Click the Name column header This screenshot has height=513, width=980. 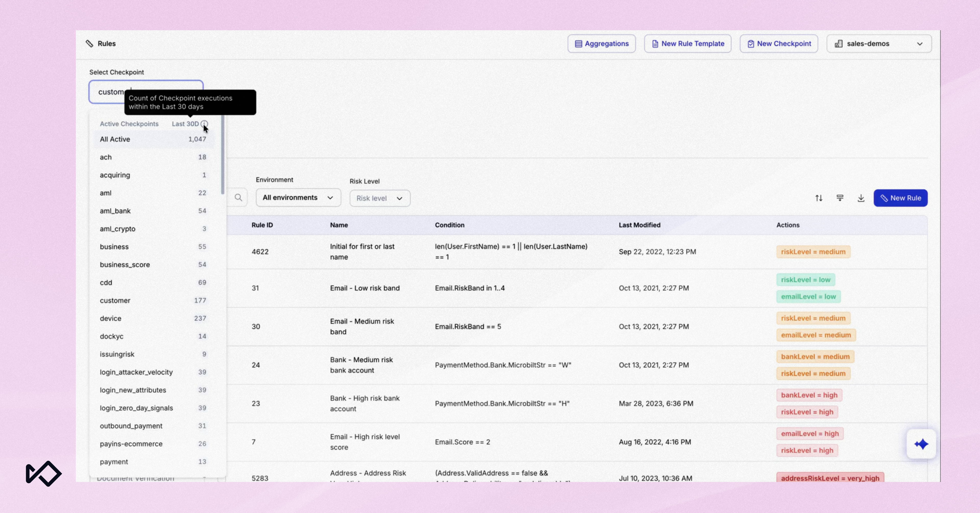[339, 225]
